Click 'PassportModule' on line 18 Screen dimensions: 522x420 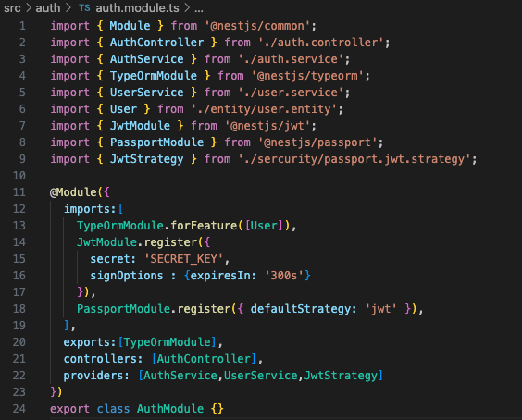click(123, 309)
